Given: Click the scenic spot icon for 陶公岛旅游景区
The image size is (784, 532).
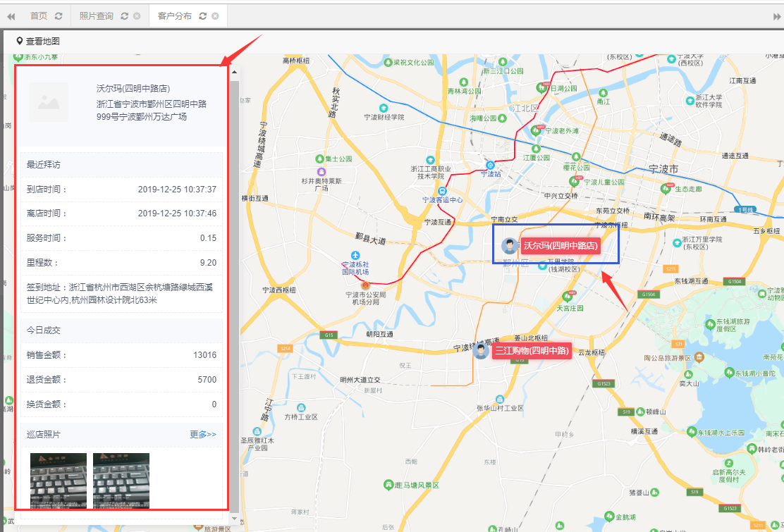Looking at the screenshot, I should [x=699, y=357].
